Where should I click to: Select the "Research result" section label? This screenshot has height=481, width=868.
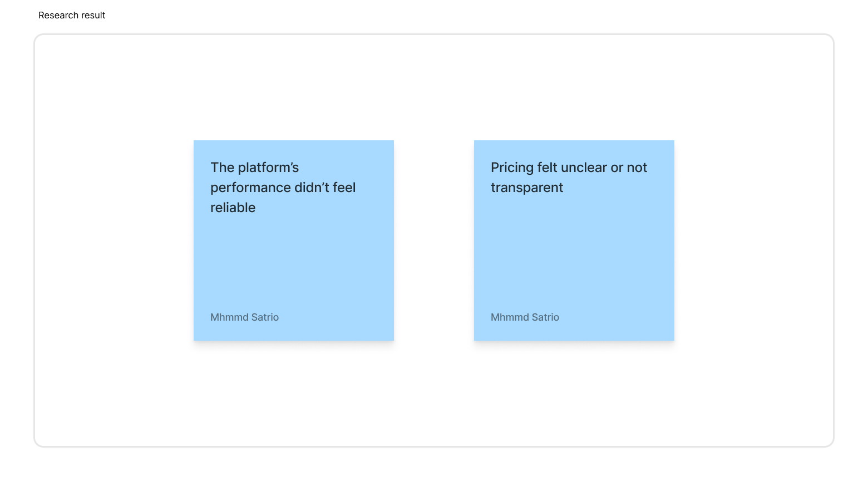[x=72, y=16]
